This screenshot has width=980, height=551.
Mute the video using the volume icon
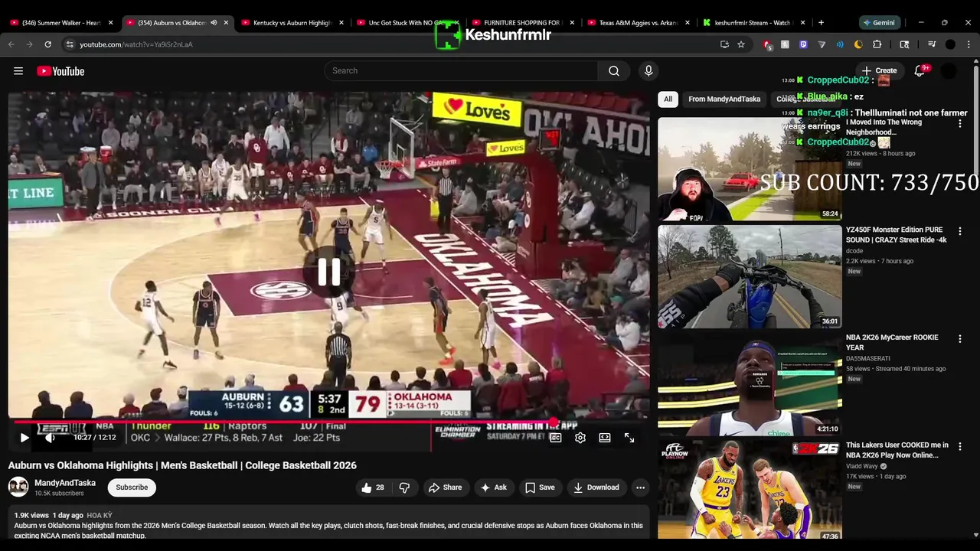50,438
